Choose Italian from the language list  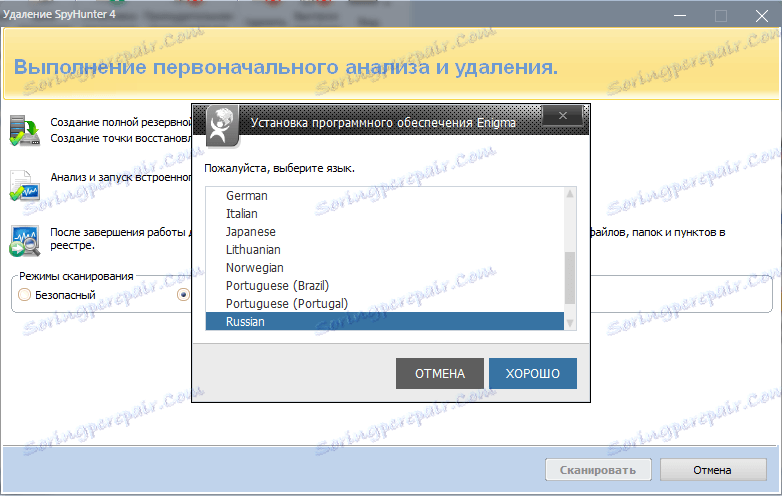pyautogui.click(x=385, y=213)
